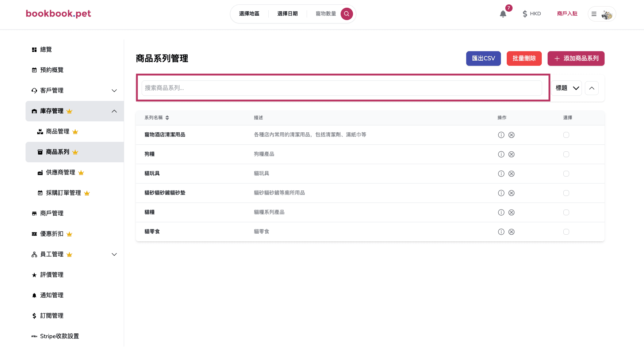Screen dimensions: 644x359
Task: Open 商戶管理 in the sidebar
Action: pyautogui.click(x=74, y=213)
